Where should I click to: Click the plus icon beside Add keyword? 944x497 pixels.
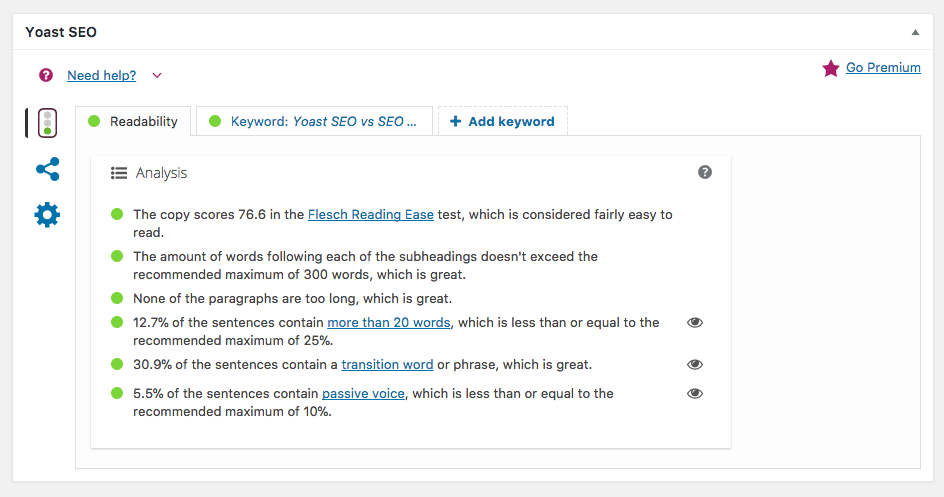click(x=456, y=122)
